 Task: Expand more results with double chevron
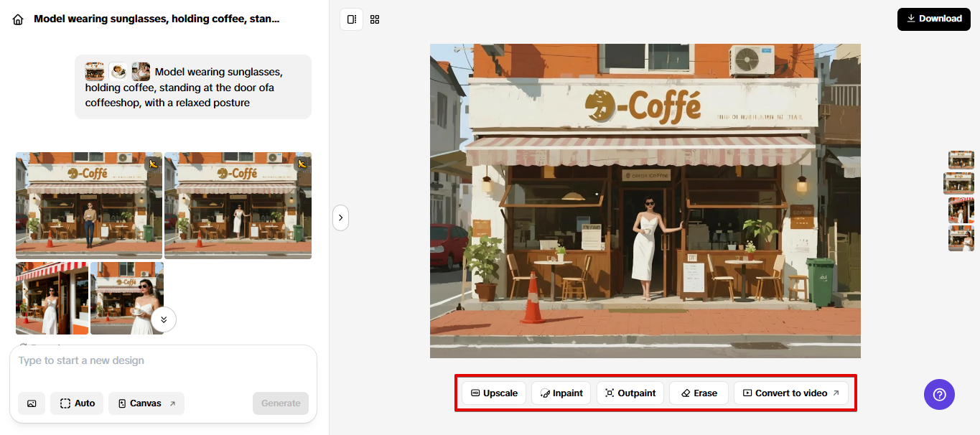pyautogui.click(x=164, y=319)
